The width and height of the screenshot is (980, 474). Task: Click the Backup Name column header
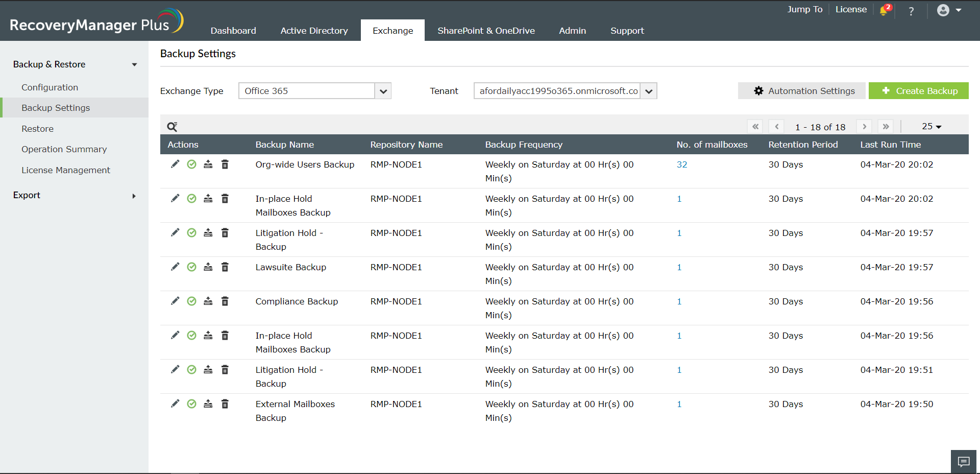tap(284, 145)
